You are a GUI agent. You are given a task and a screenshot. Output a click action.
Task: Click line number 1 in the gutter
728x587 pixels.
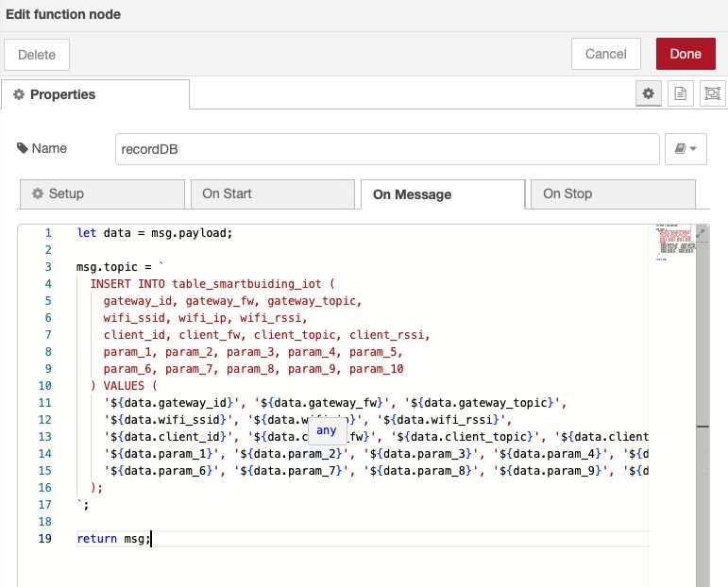pyautogui.click(x=48, y=233)
